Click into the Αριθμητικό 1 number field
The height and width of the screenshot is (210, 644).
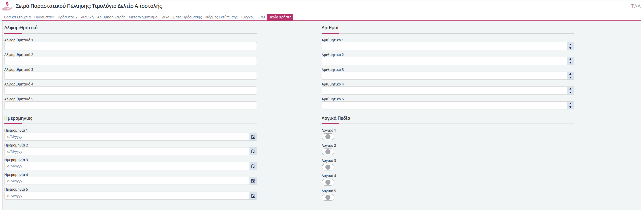click(444, 46)
